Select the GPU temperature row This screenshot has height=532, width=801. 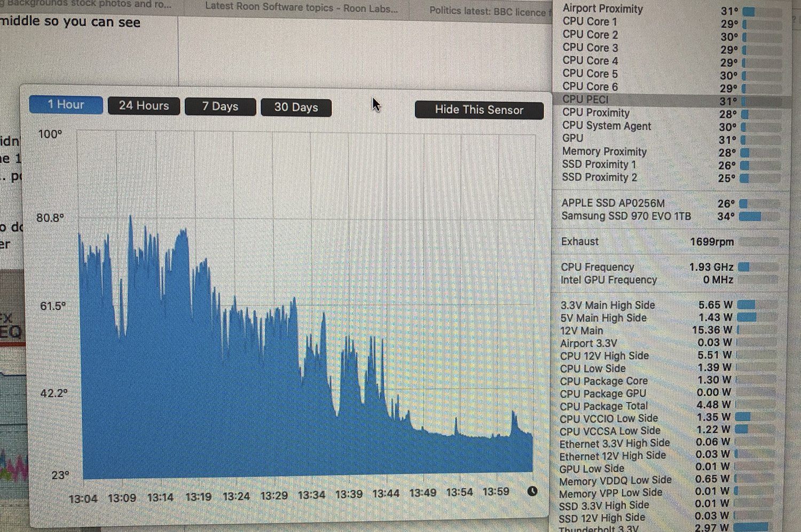(671, 139)
